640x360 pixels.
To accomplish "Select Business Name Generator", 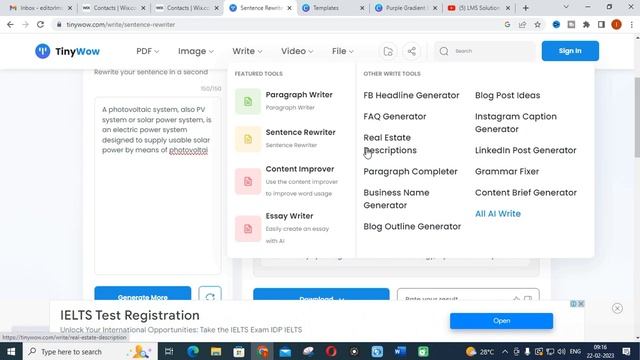I will click(x=396, y=199).
